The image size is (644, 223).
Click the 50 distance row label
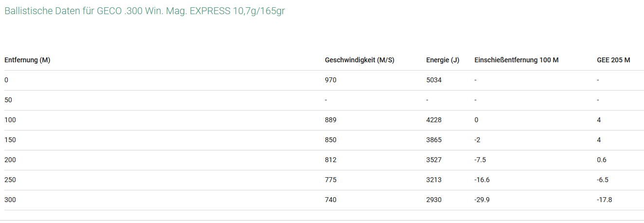coord(8,100)
